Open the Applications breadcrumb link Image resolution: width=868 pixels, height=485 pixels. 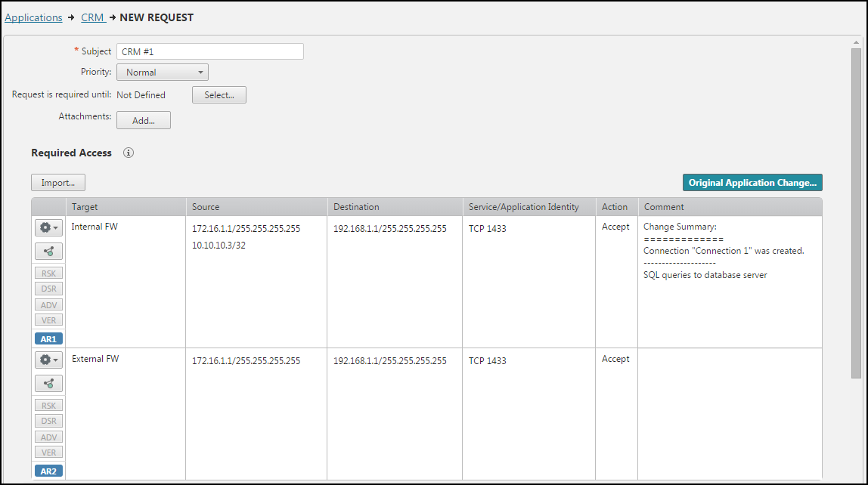[x=33, y=17]
